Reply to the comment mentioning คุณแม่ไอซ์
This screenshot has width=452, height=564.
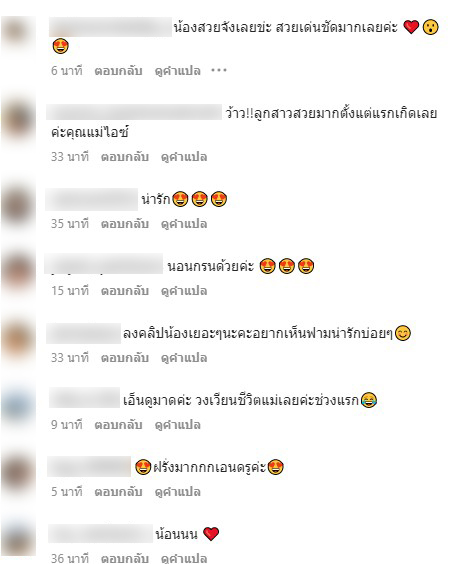click(x=124, y=157)
